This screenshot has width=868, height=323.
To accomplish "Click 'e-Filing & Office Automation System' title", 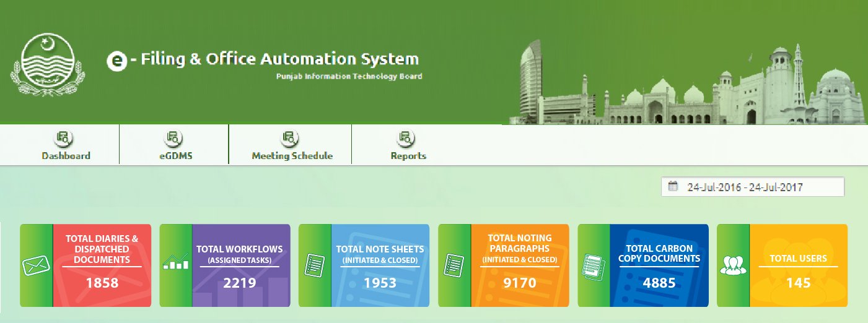I will pos(263,60).
